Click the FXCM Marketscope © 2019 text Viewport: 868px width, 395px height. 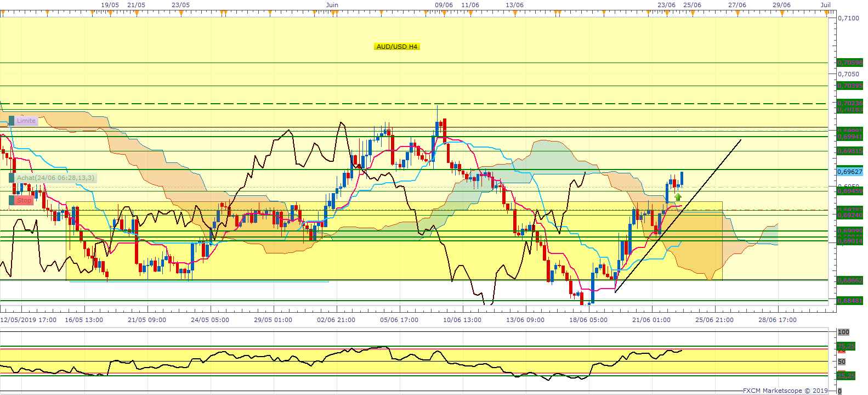click(x=785, y=391)
